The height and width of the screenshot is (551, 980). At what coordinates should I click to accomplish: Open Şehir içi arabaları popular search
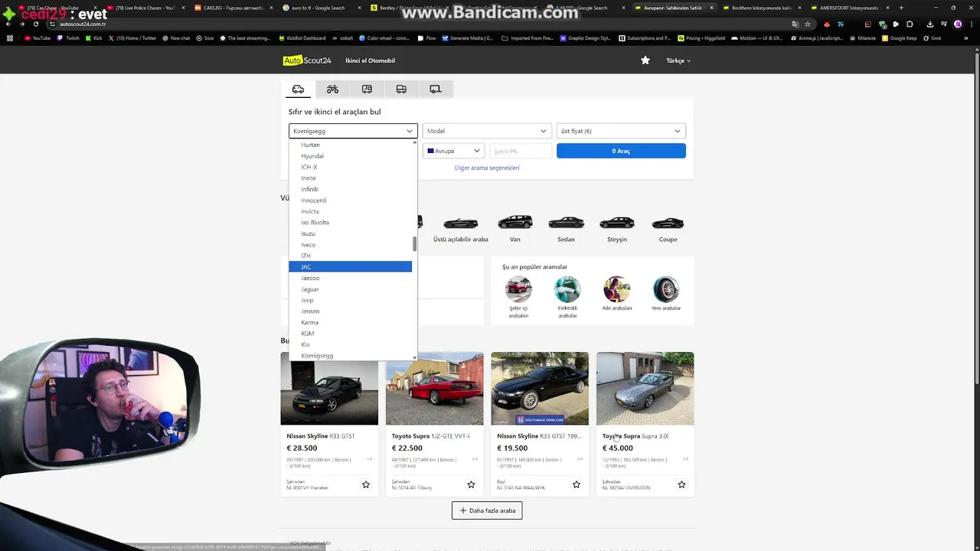(x=518, y=297)
